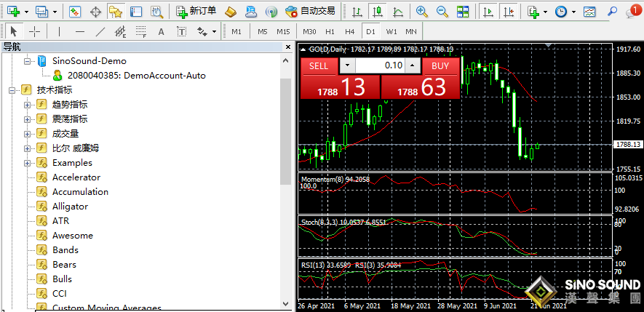
Task: Click the SELL button
Action: click(319, 66)
